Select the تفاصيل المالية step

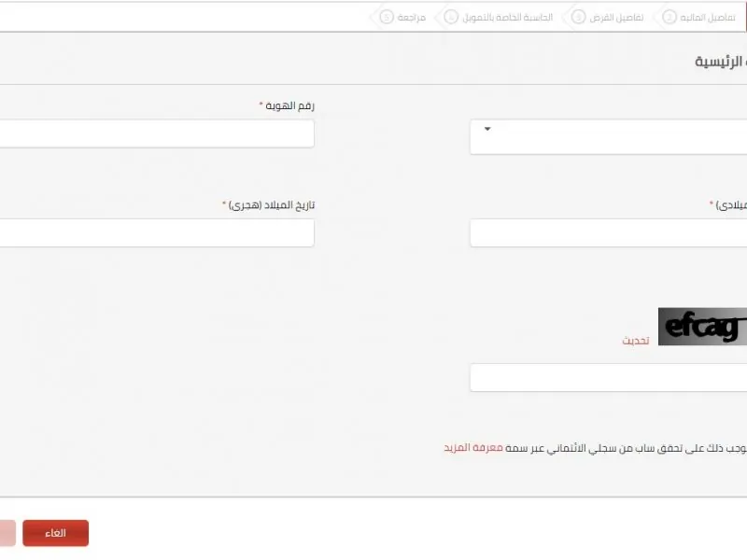[x=698, y=17]
